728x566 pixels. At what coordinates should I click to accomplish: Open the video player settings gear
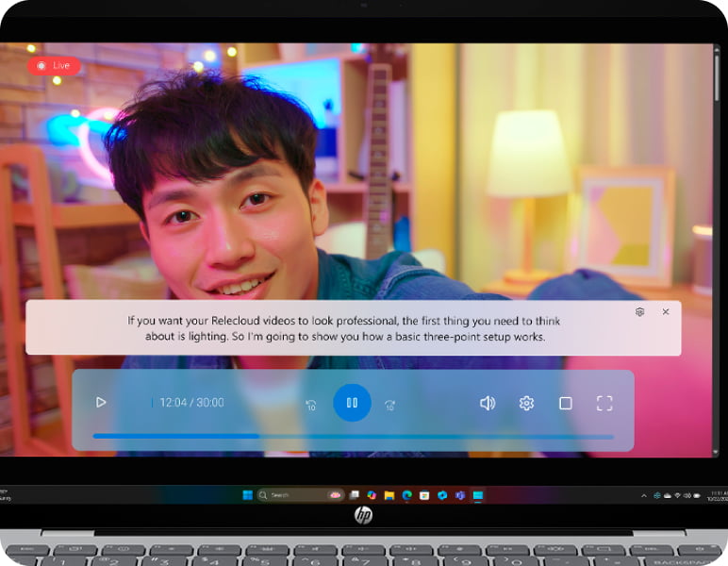(x=526, y=403)
